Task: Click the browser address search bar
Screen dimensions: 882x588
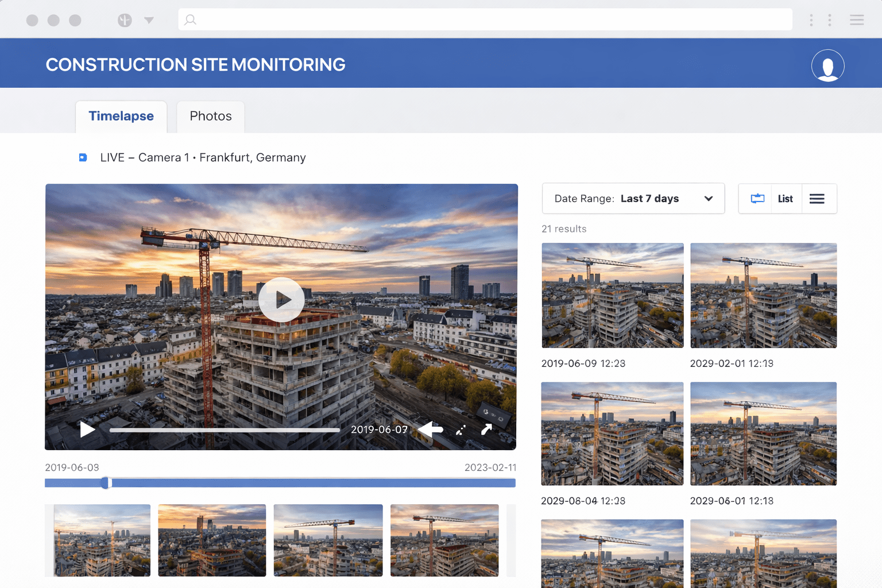Action: coord(485,20)
